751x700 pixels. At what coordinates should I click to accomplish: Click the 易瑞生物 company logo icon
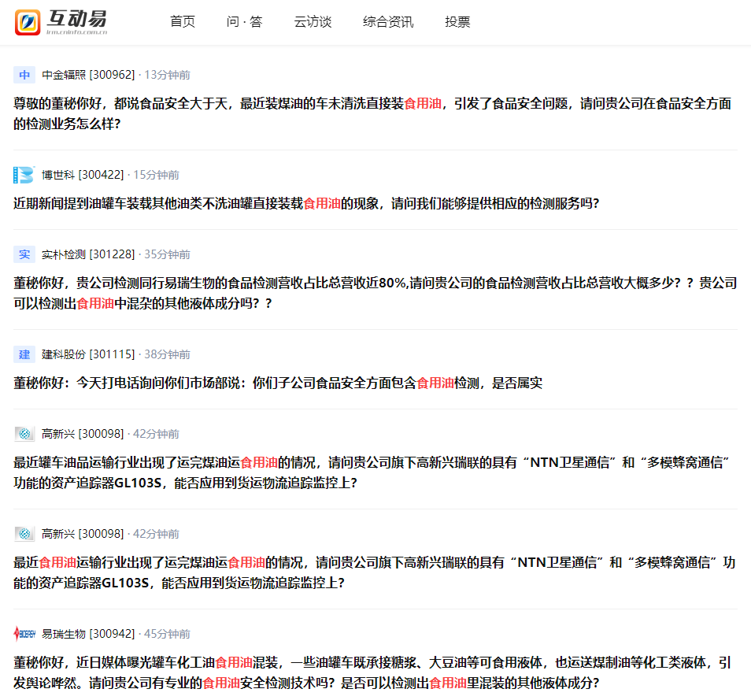click(24, 634)
